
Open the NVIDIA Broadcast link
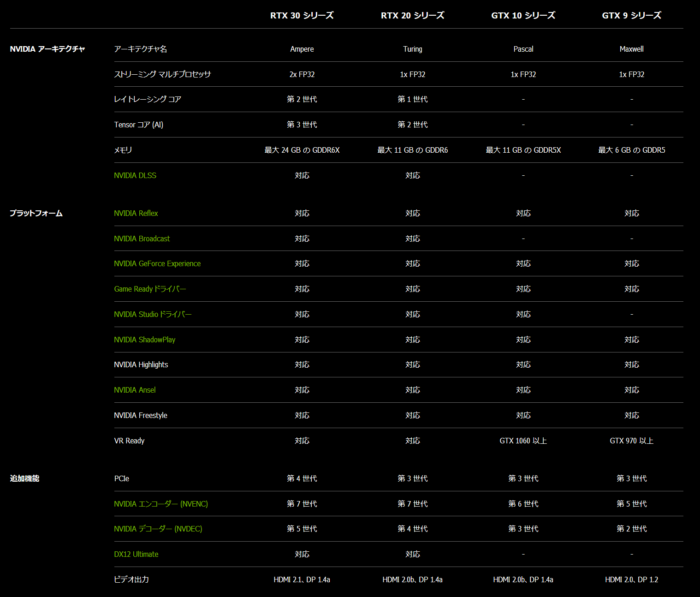coord(142,239)
